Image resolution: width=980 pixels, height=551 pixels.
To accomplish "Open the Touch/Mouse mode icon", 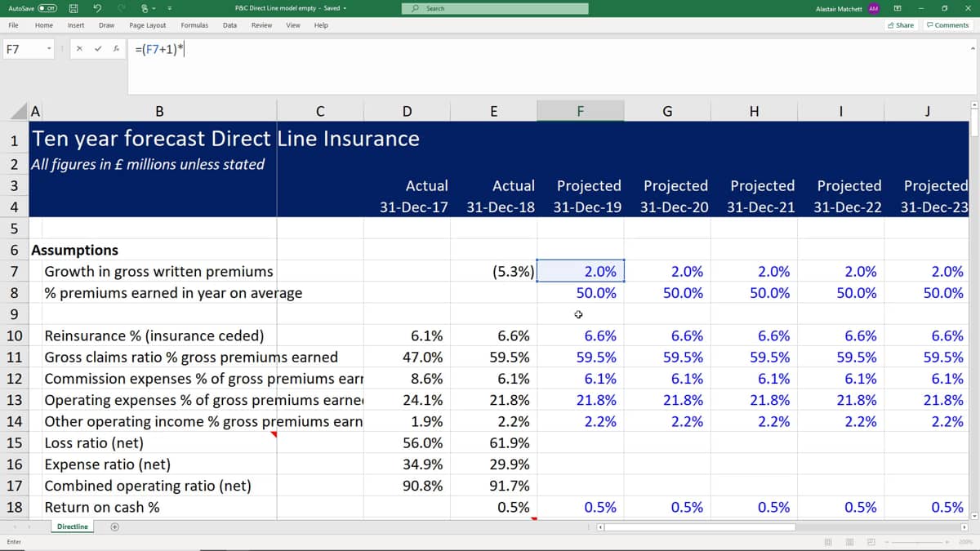I will coord(145,8).
